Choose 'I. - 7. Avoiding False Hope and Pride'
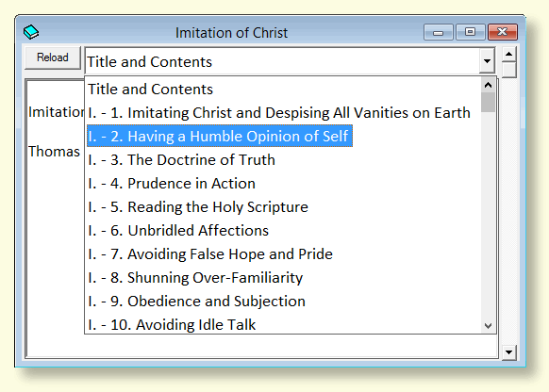 click(284, 253)
